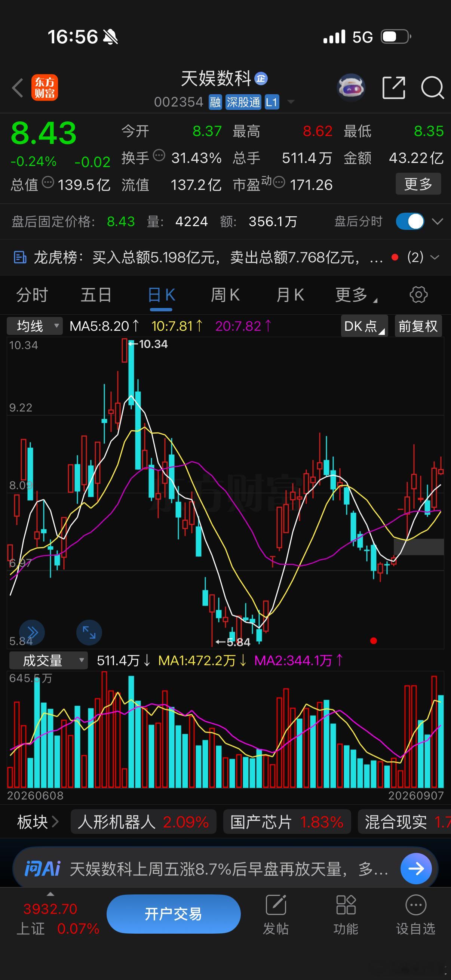Tap the double-arrow forward chart button
This screenshot has width=451, height=980.
click(x=32, y=632)
